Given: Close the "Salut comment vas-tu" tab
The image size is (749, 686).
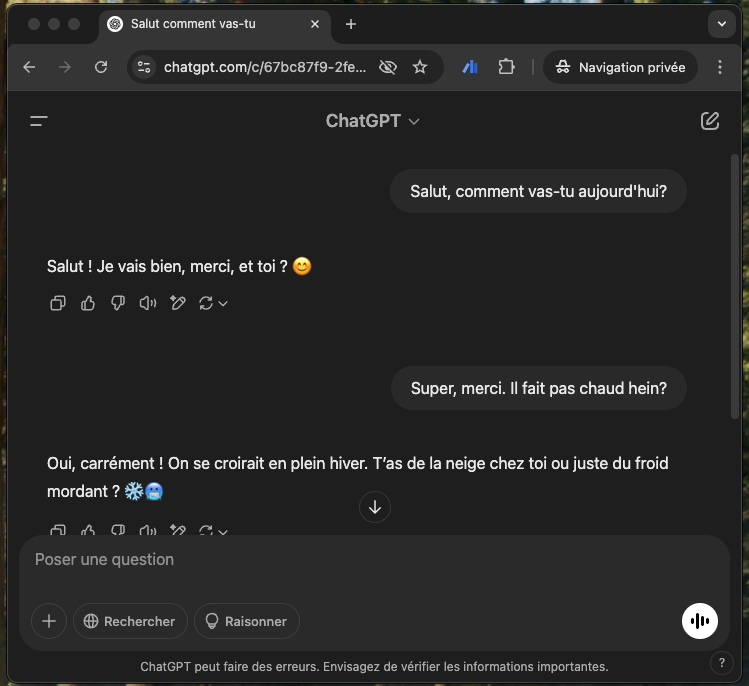Looking at the screenshot, I should 315,24.
